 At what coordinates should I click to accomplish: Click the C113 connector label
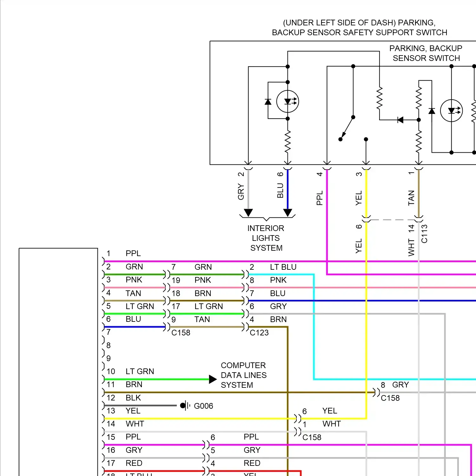424,234
